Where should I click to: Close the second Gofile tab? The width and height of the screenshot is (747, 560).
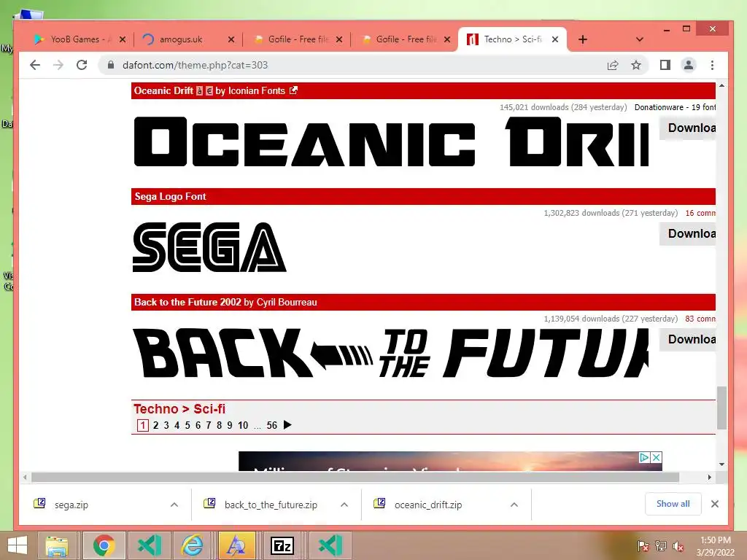(x=447, y=39)
